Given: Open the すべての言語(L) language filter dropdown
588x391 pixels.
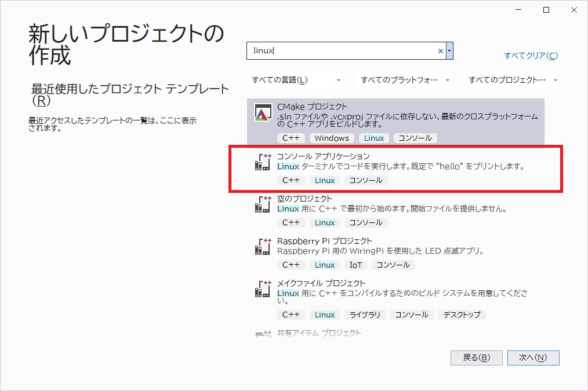Looking at the screenshot, I should (295, 80).
